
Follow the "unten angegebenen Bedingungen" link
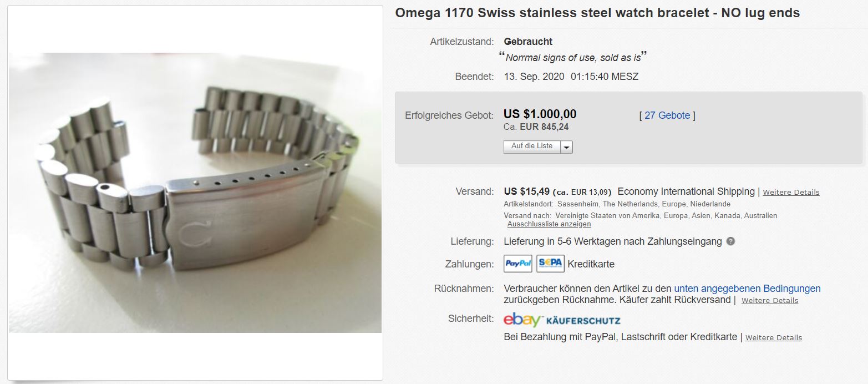pyautogui.click(x=747, y=289)
